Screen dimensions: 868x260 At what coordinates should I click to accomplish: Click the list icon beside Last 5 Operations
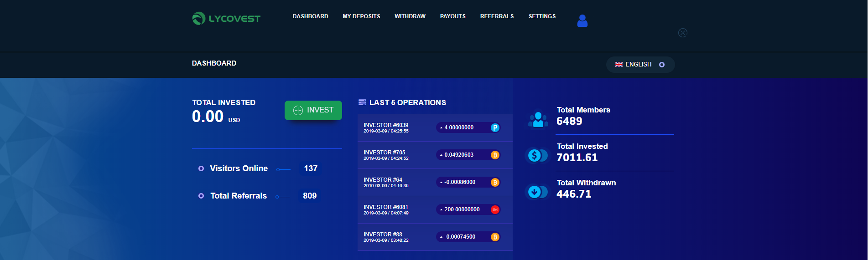point(362,102)
